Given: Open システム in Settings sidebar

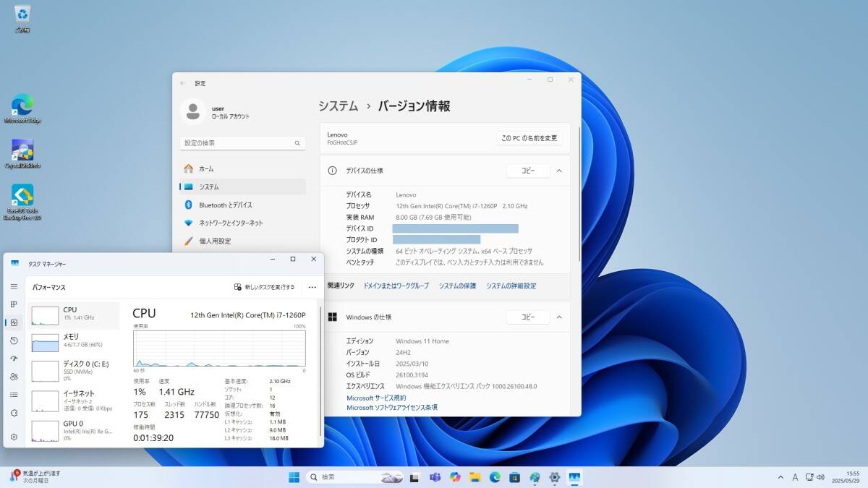Looking at the screenshot, I should (242, 187).
